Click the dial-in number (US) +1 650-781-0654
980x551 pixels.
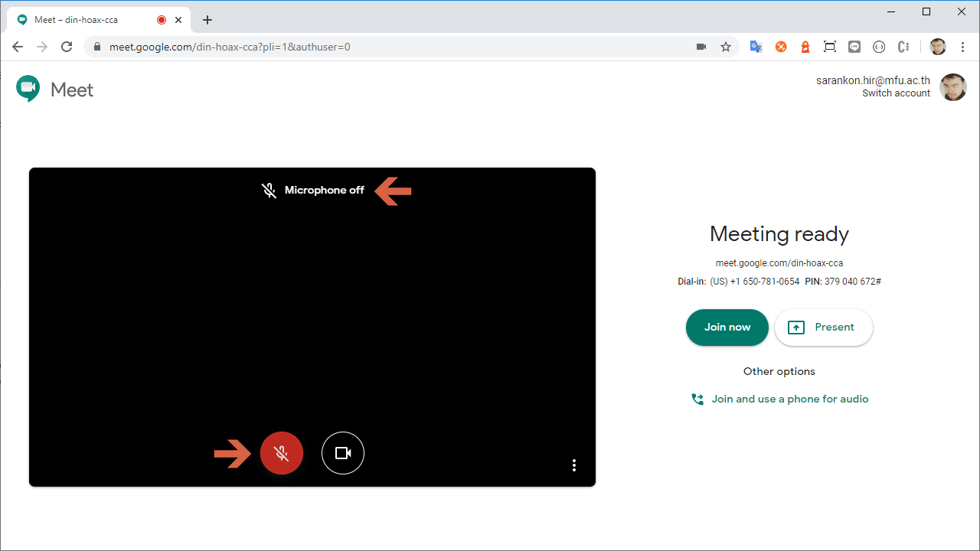coord(755,282)
